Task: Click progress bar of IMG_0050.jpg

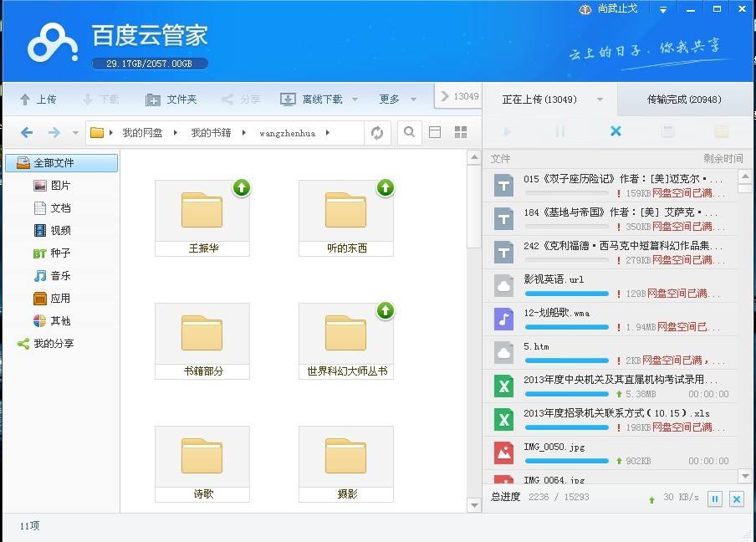Action: [566, 461]
